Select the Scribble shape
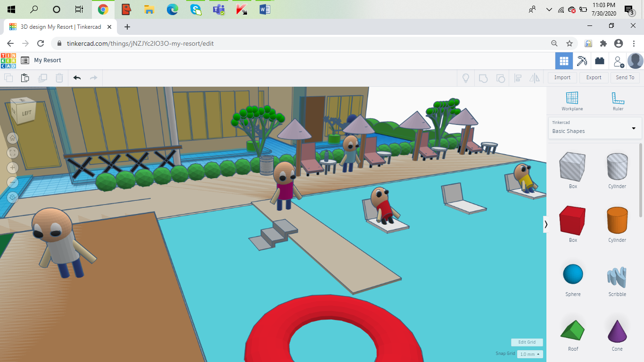Image resolution: width=644 pixels, height=362 pixels. 617,278
